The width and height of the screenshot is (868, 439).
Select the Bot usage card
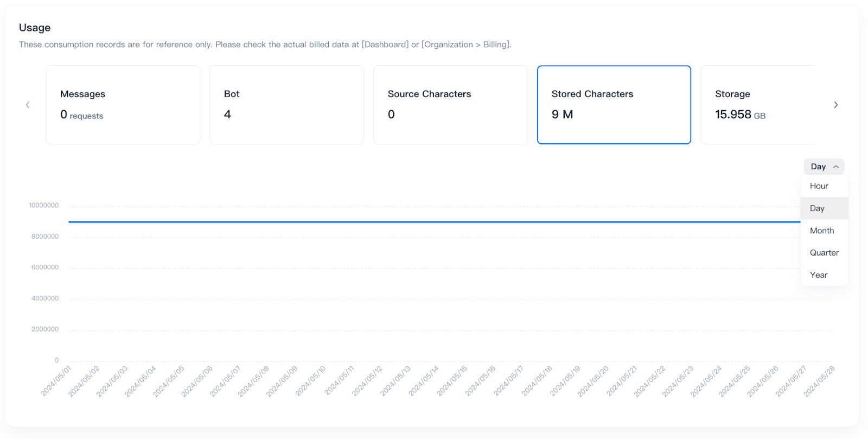pos(286,105)
